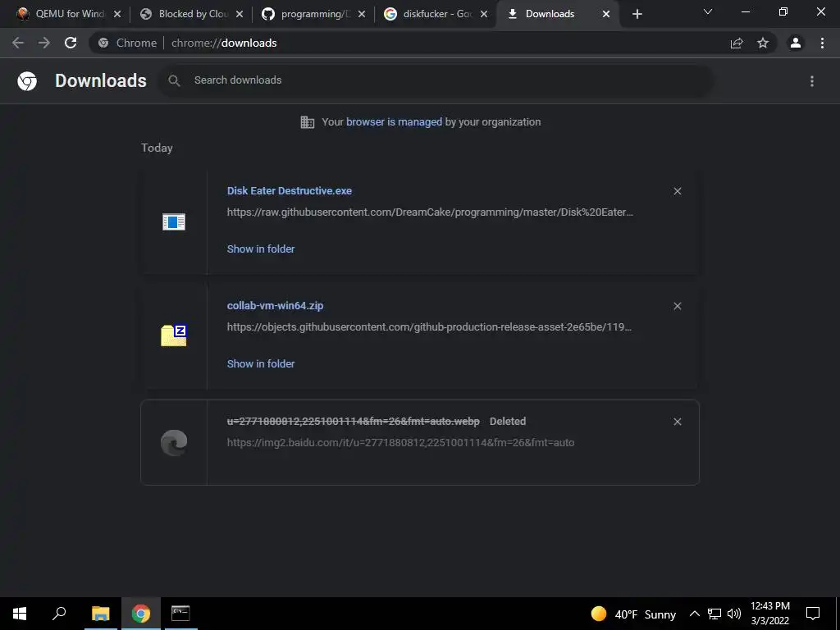Screen dimensions: 840x630
Task: Open the weather widget showing 40°F Sunny
Action: (633, 614)
